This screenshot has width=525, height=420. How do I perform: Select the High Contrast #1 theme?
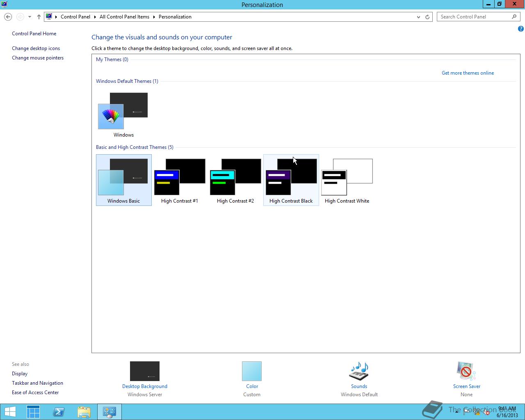(x=180, y=180)
